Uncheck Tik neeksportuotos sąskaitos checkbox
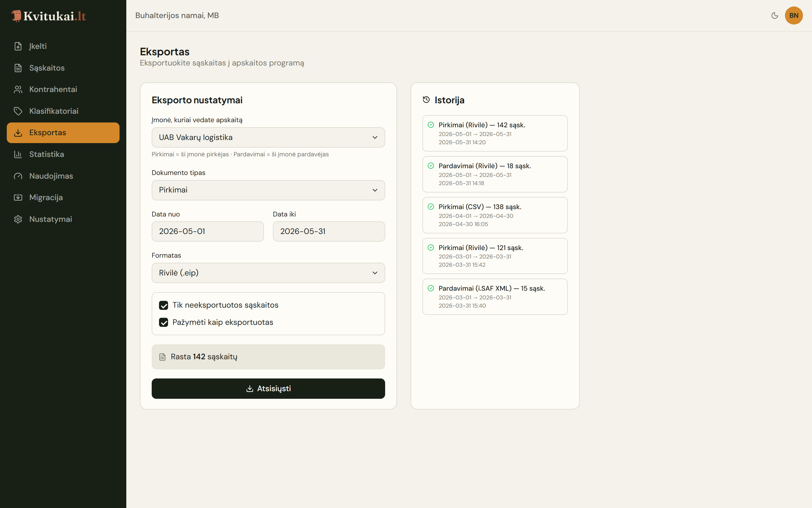Viewport: 812px width, 508px height. point(164,305)
